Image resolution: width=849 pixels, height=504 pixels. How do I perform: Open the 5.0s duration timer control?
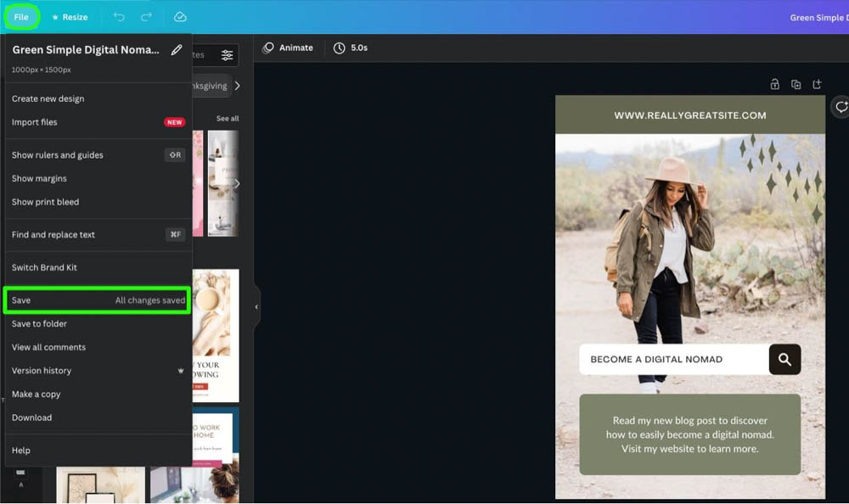click(350, 48)
